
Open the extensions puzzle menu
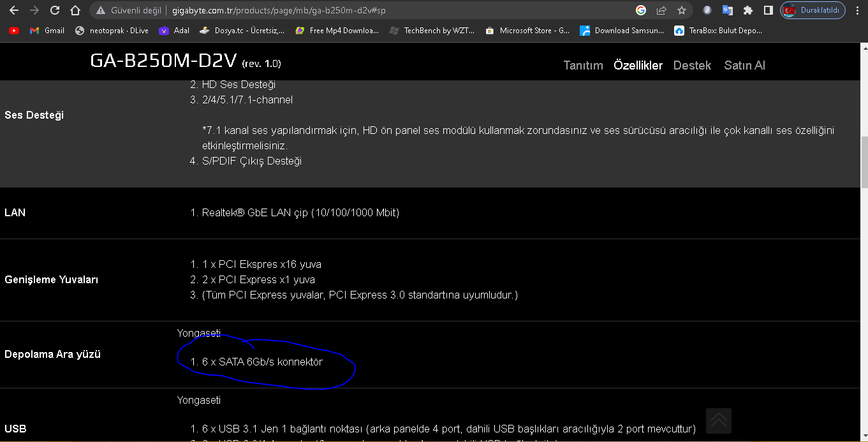pyautogui.click(x=748, y=10)
